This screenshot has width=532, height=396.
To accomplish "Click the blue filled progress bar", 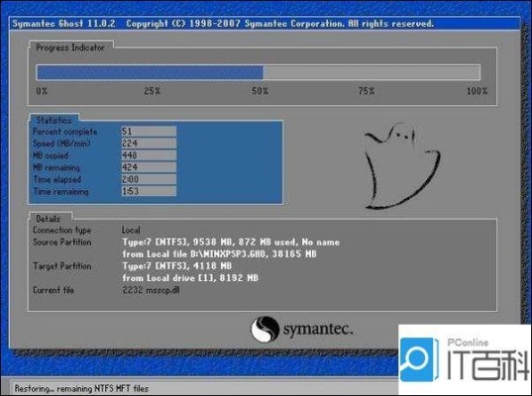I will (x=150, y=72).
